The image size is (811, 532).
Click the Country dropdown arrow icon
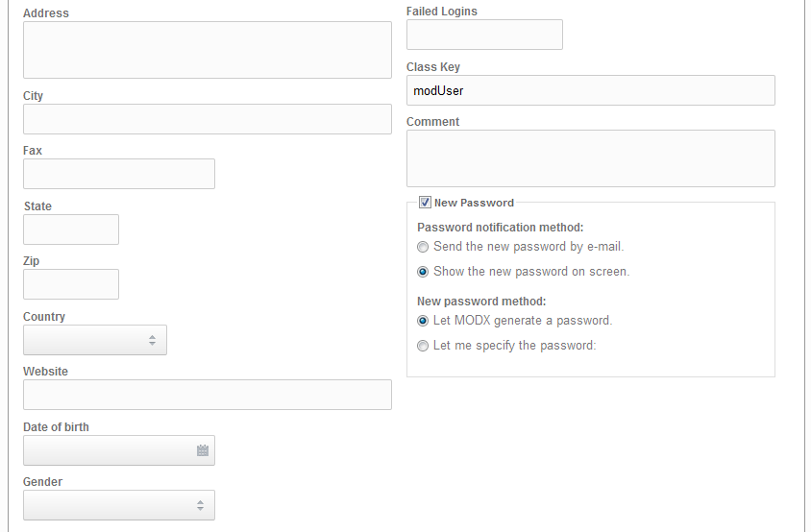152,340
